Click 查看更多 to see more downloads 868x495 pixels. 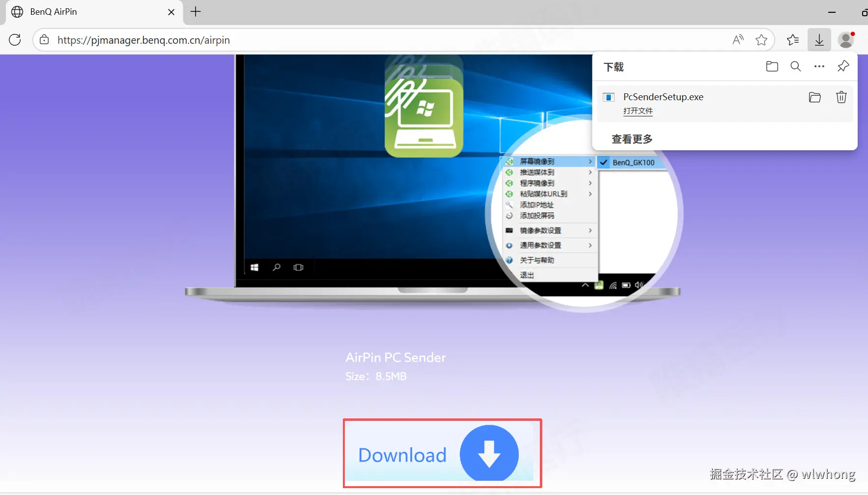[x=632, y=139]
